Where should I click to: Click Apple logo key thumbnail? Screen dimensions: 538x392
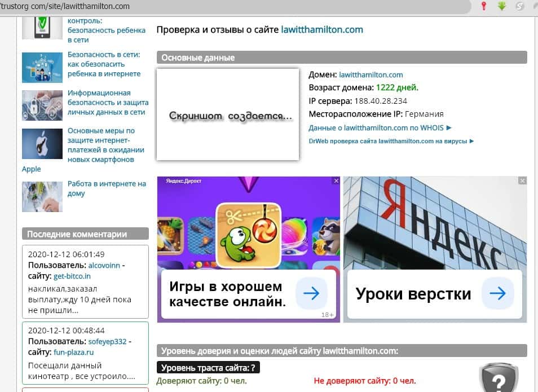(42, 143)
